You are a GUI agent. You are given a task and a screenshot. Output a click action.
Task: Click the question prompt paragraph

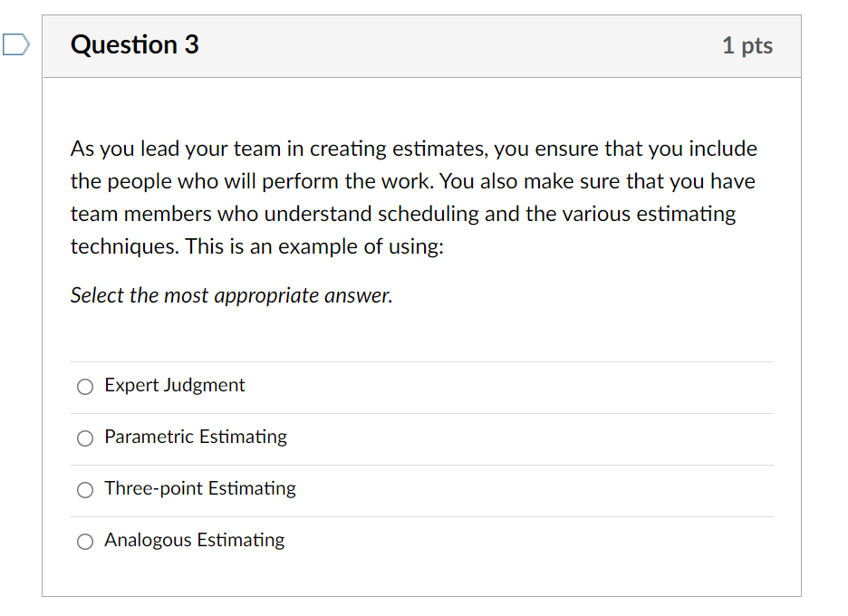pyautogui.click(x=413, y=197)
